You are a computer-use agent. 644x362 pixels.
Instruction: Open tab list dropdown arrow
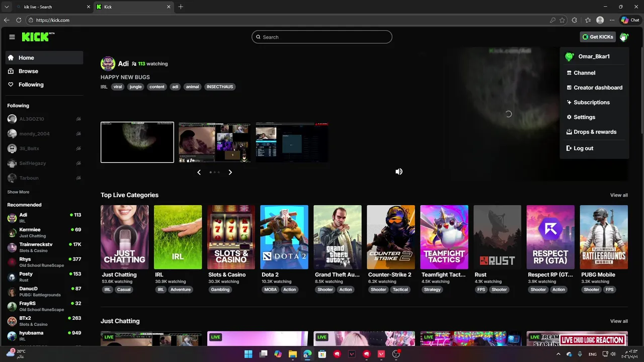point(6,7)
